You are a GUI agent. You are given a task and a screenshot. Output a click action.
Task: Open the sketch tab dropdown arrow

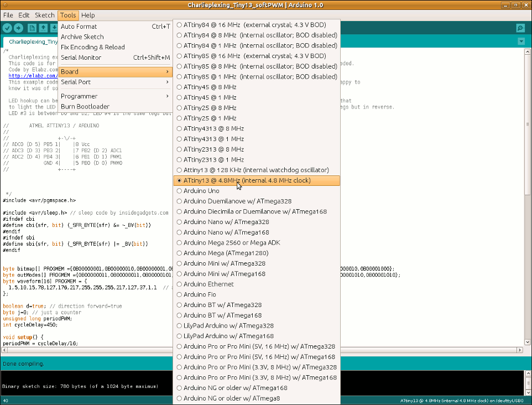(x=520, y=41)
